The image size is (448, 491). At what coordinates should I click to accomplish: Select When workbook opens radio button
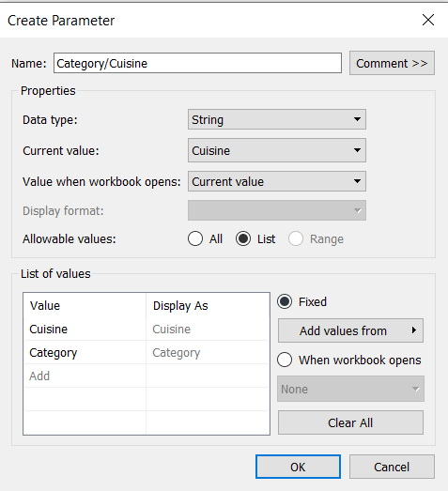[x=285, y=360]
